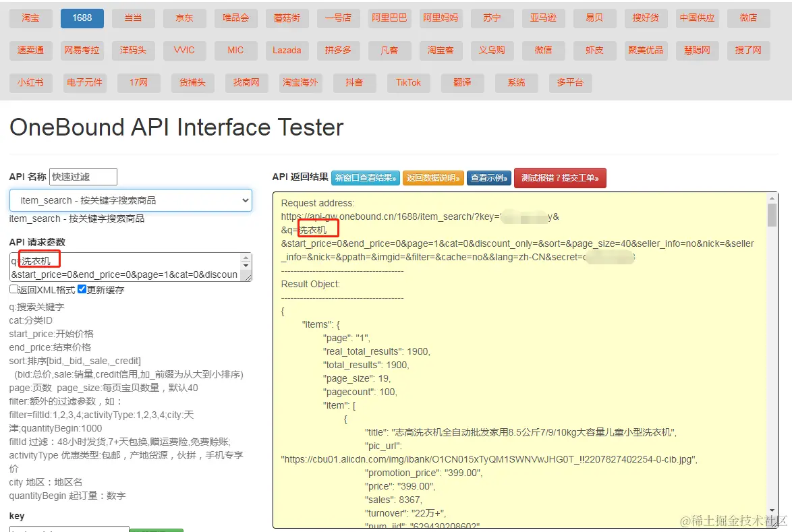792x532 pixels.
Task: Click the 查看示例 button
Action: tap(489, 177)
